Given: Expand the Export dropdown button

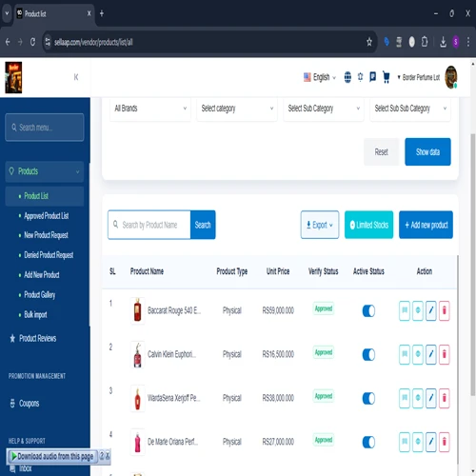Looking at the screenshot, I should pos(320,225).
